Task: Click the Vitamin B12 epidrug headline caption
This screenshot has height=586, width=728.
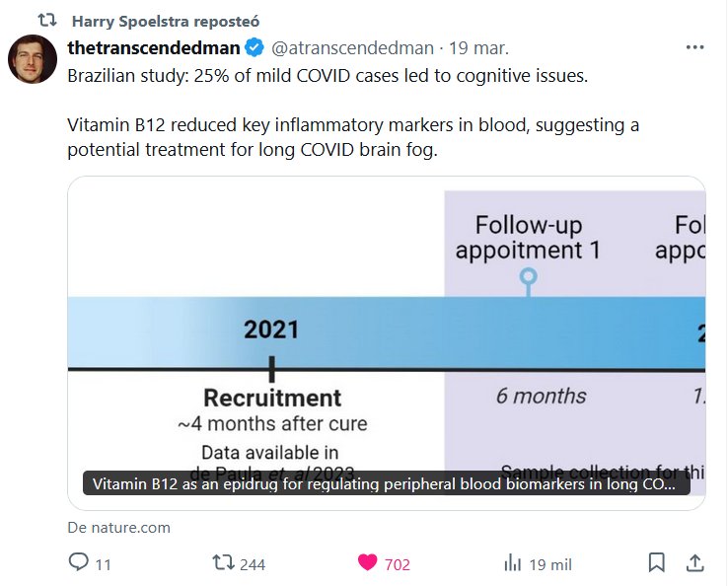Action: tap(386, 484)
